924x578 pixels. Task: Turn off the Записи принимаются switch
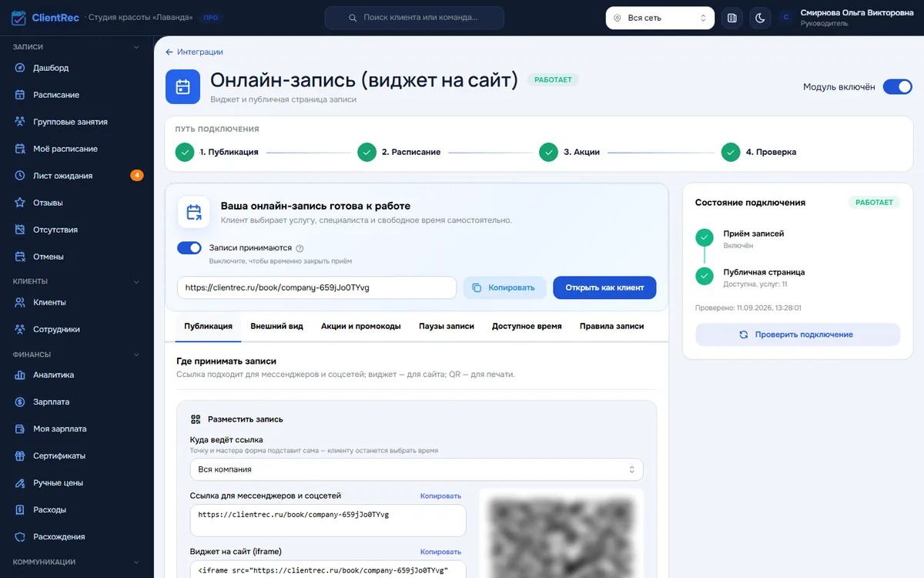click(x=189, y=248)
